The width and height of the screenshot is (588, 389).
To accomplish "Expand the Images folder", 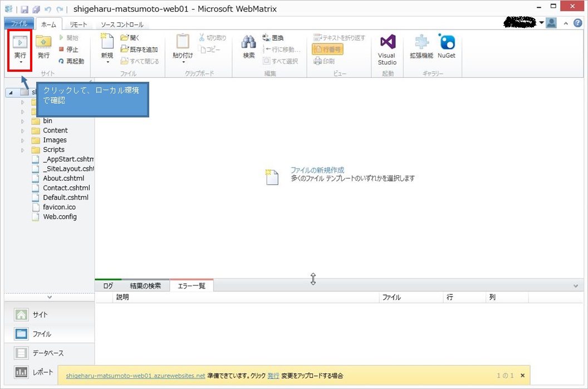I will pos(22,141).
